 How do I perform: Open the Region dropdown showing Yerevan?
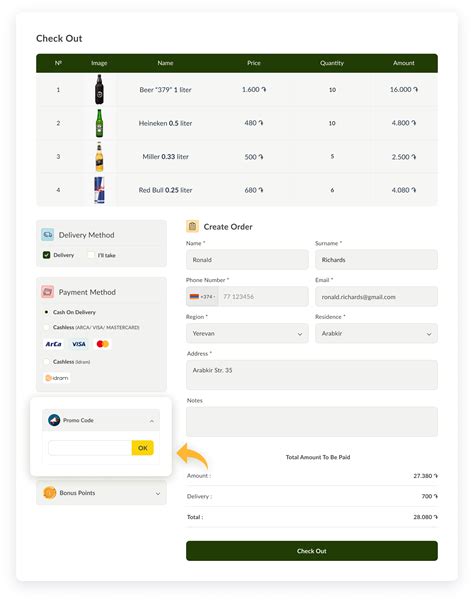(x=247, y=333)
